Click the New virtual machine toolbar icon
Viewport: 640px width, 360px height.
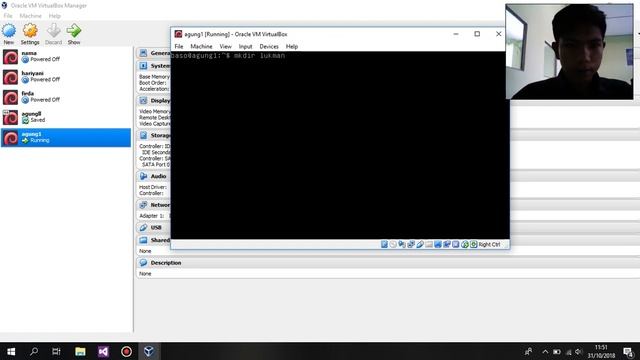pos(9,31)
